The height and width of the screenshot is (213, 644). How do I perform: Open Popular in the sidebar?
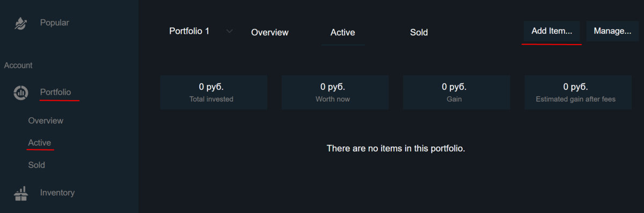(54, 23)
